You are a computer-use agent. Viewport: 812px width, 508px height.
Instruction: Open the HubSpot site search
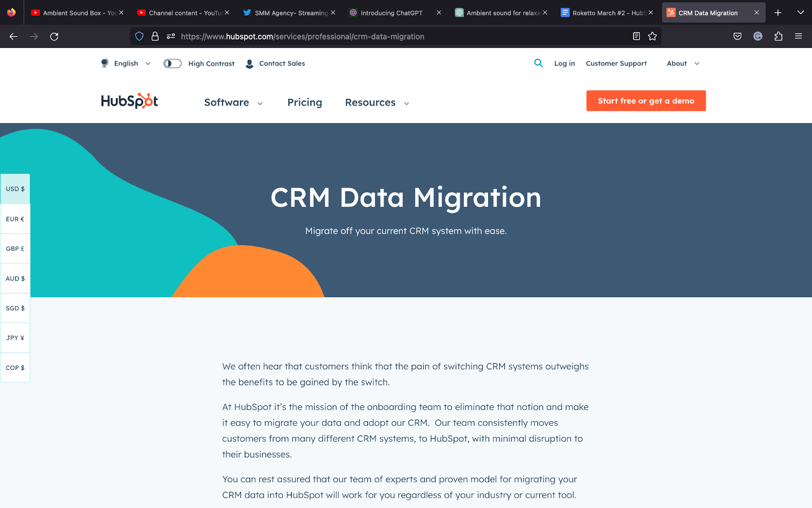(x=538, y=63)
